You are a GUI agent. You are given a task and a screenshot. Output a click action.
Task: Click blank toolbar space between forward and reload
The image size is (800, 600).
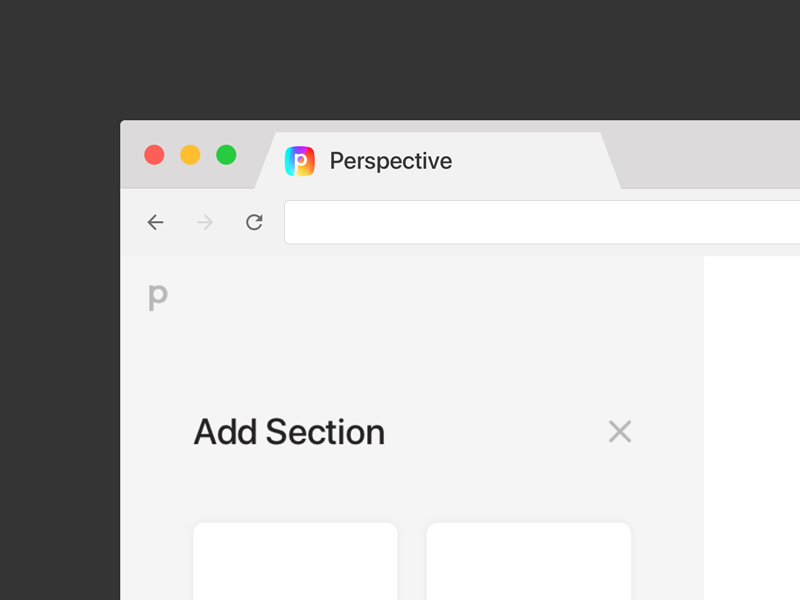pos(230,222)
